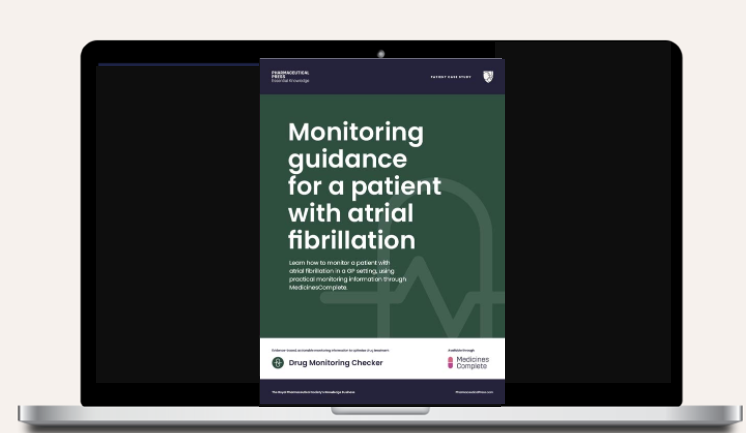746x433 pixels.
Task: Click the Drug Monitoring Checker round icon
Action: [x=279, y=363]
